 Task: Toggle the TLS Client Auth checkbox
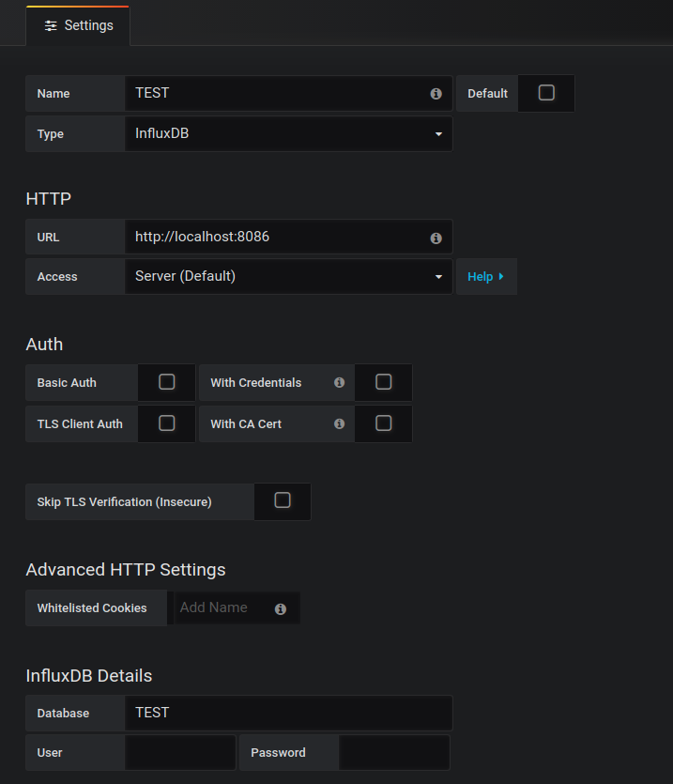(x=166, y=423)
